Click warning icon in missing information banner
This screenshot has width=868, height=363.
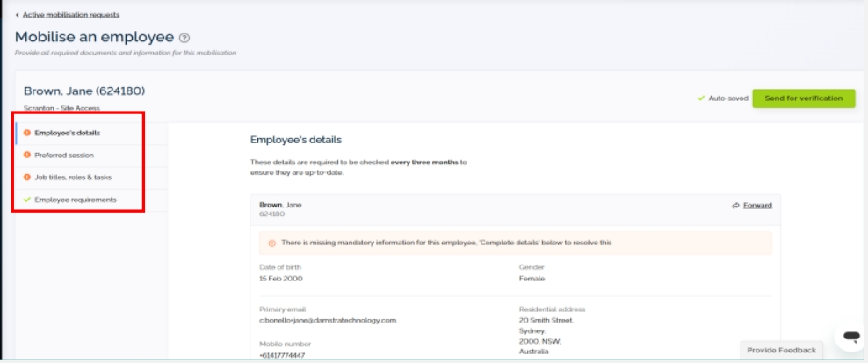click(x=271, y=243)
